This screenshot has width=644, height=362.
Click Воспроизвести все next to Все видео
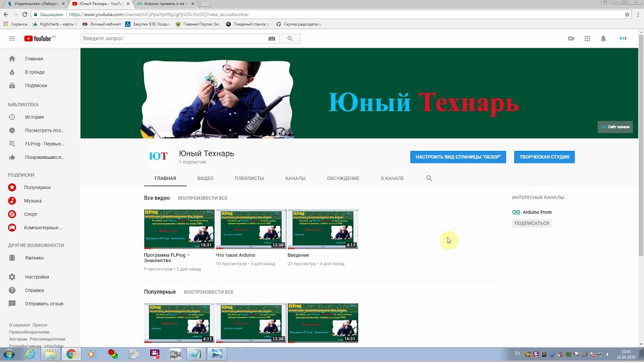[x=203, y=198]
